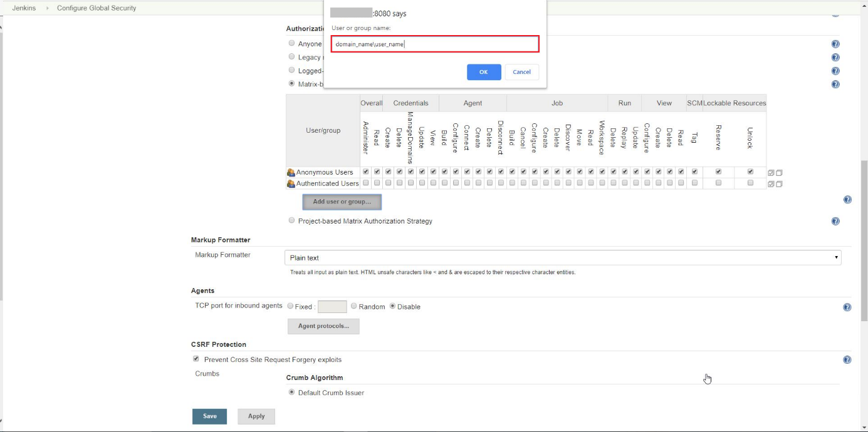Open help for TCP port for inbound agents
The width and height of the screenshot is (868, 432).
point(847,307)
